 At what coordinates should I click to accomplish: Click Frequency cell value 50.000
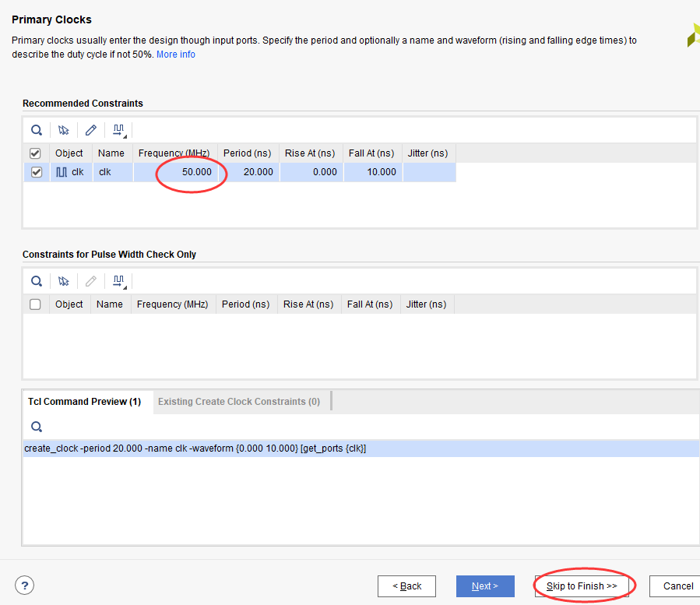[x=175, y=172]
